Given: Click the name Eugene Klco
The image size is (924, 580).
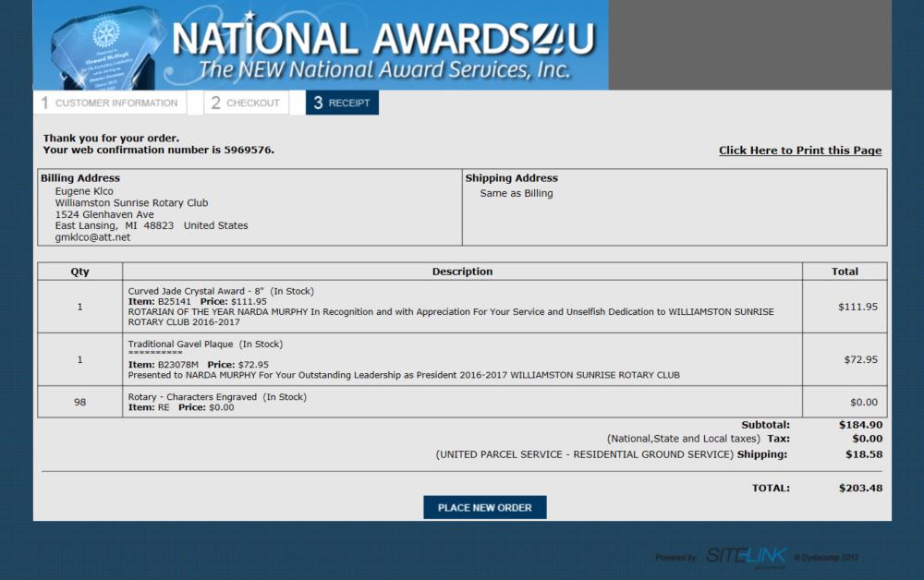Looking at the screenshot, I should (84, 191).
